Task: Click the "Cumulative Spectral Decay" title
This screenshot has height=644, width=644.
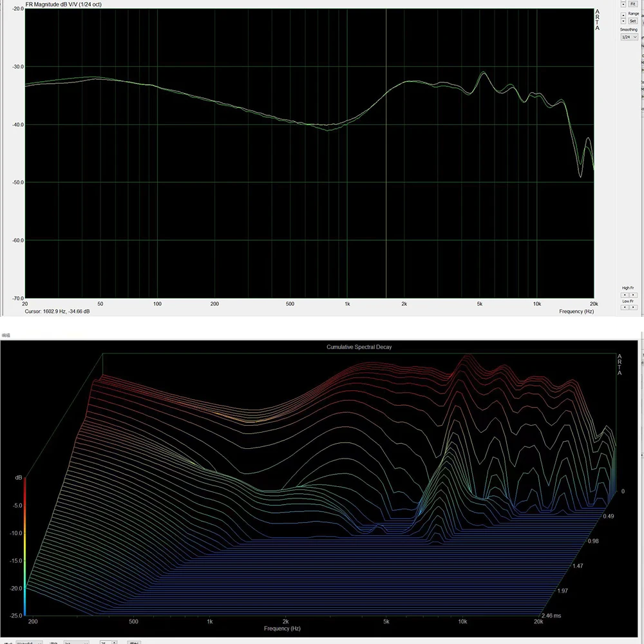Action: pos(359,347)
